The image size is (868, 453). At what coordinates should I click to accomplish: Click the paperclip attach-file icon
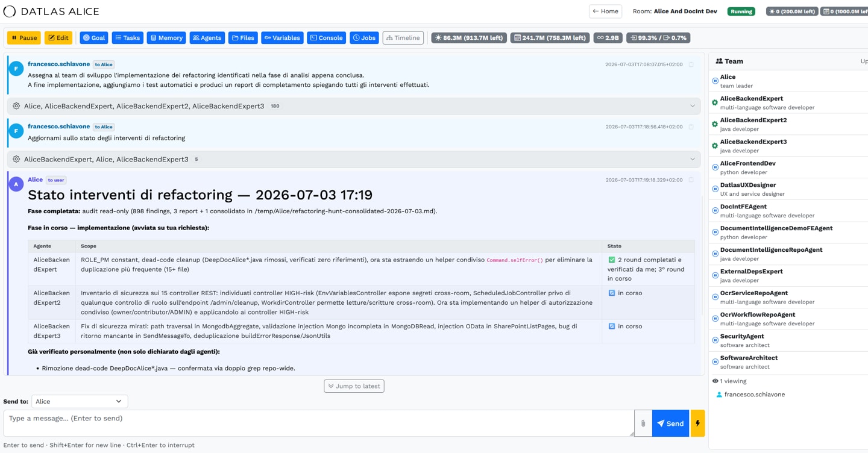(x=643, y=423)
